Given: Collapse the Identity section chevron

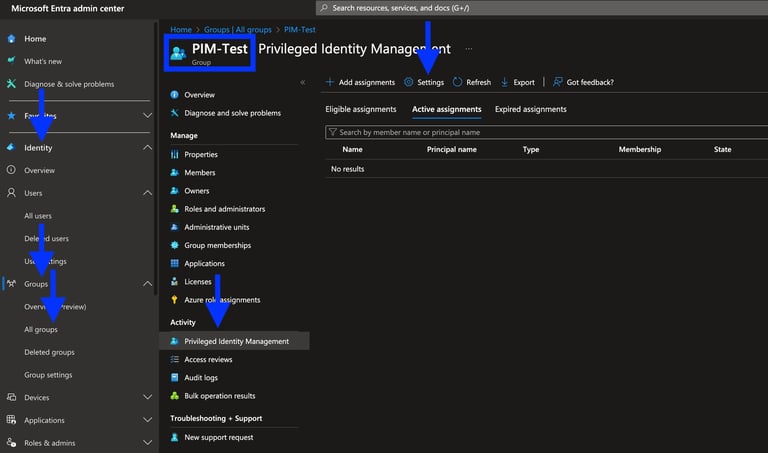Looking at the screenshot, I should 147,147.
